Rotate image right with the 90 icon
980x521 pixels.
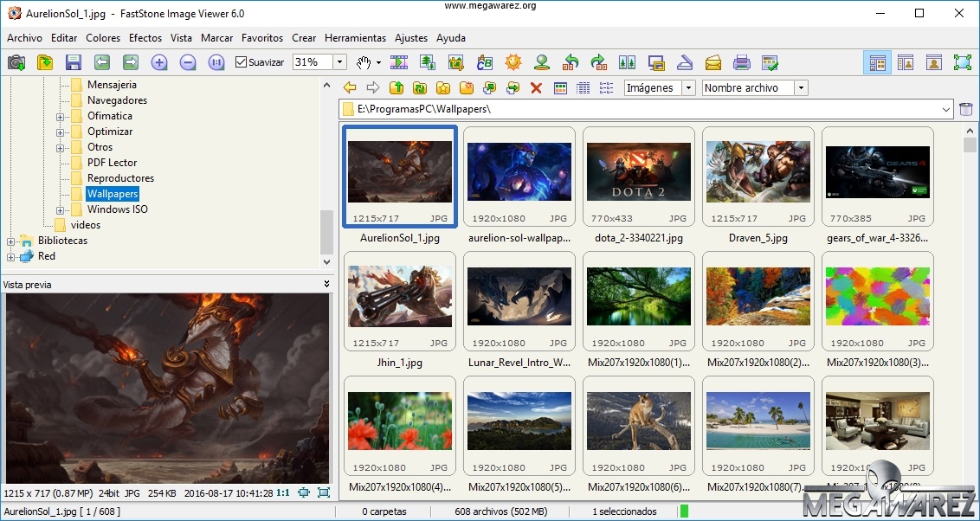(x=599, y=62)
